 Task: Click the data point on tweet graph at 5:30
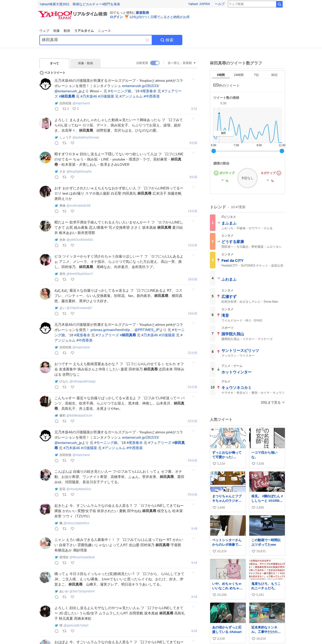[x=219, y=114]
